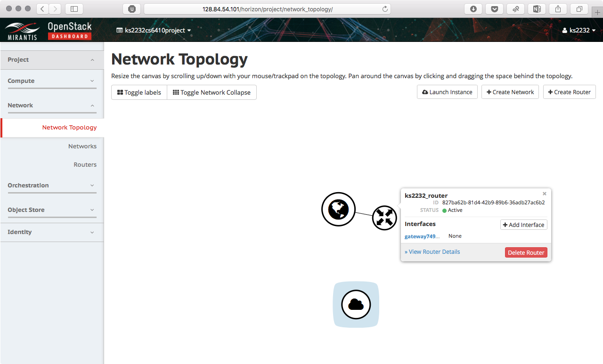Viewport: 603px width, 364px height.
Task: Toggle labels on the topology
Action: [x=139, y=92]
